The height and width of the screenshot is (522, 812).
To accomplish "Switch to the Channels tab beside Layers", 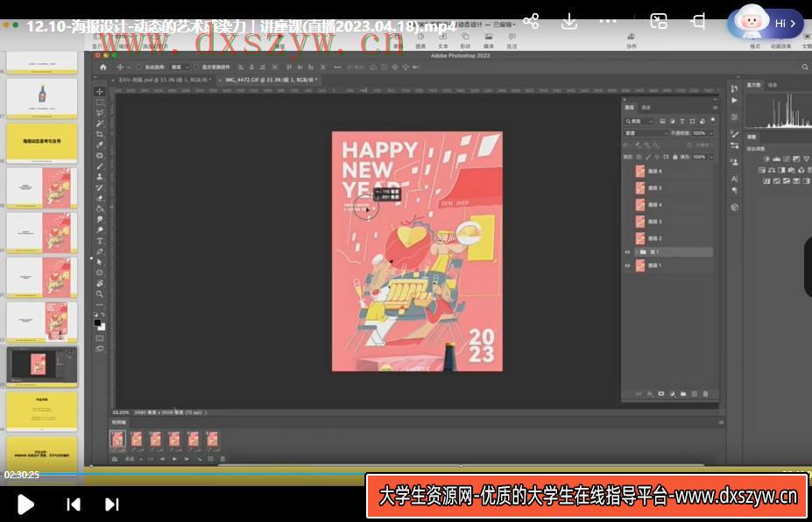I will [646, 108].
